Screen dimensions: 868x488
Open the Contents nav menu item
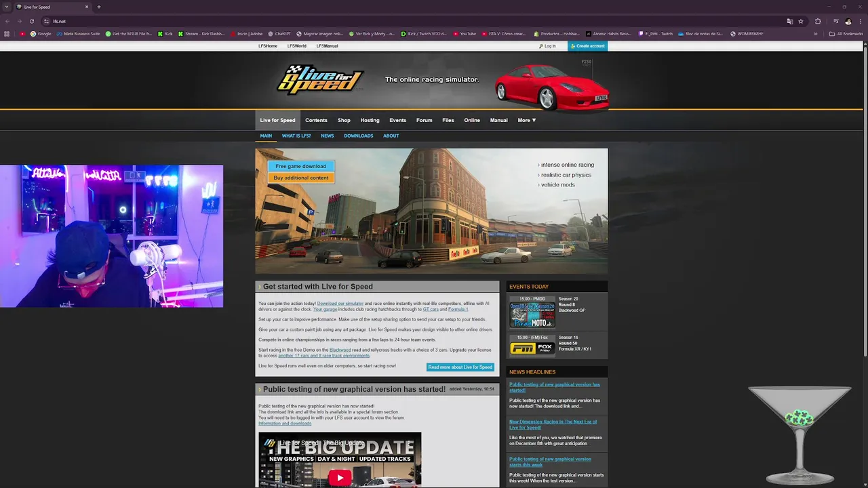click(x=316, y=121)
